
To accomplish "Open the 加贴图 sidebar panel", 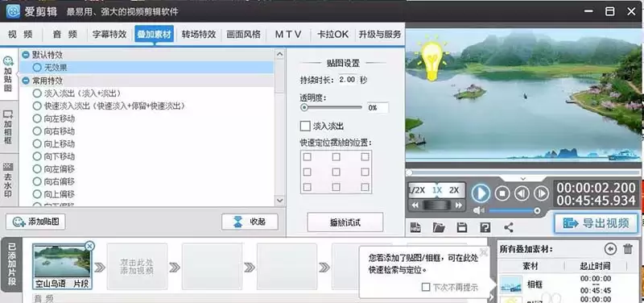I will 8,74.
